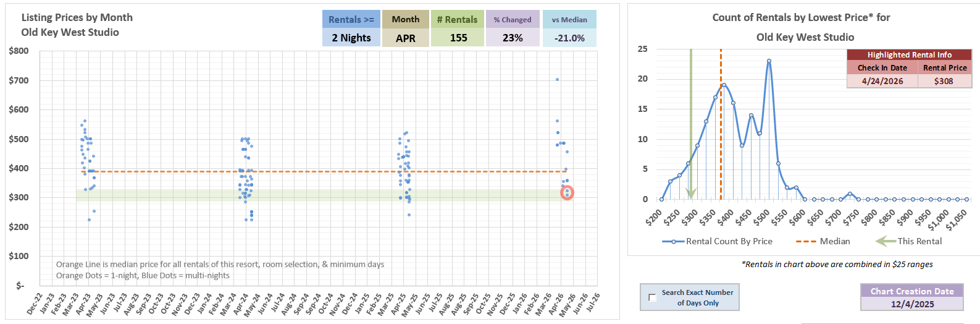The width and height of the screenshot is (980, 324).
Task: Click the small curve bump near $725
Action: 850,194
